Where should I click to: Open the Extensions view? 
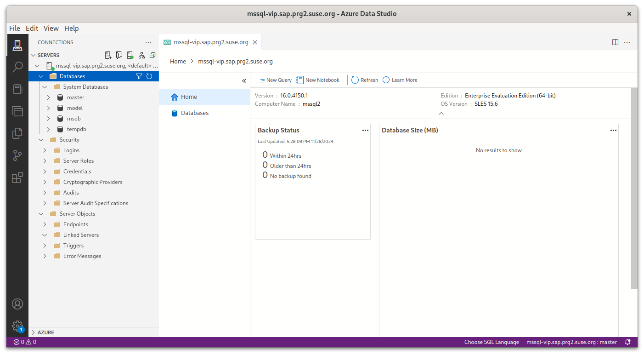pos(17,177)
